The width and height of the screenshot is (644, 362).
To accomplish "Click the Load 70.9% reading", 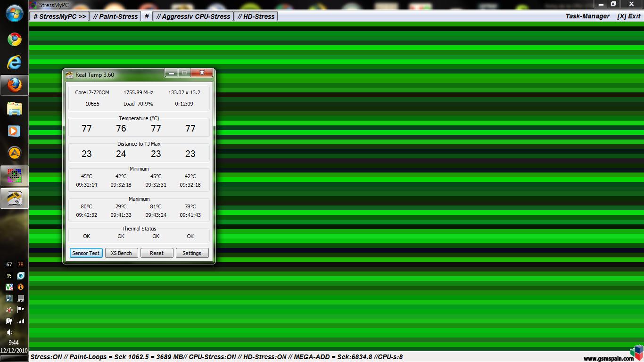I will tap(138, 104).
